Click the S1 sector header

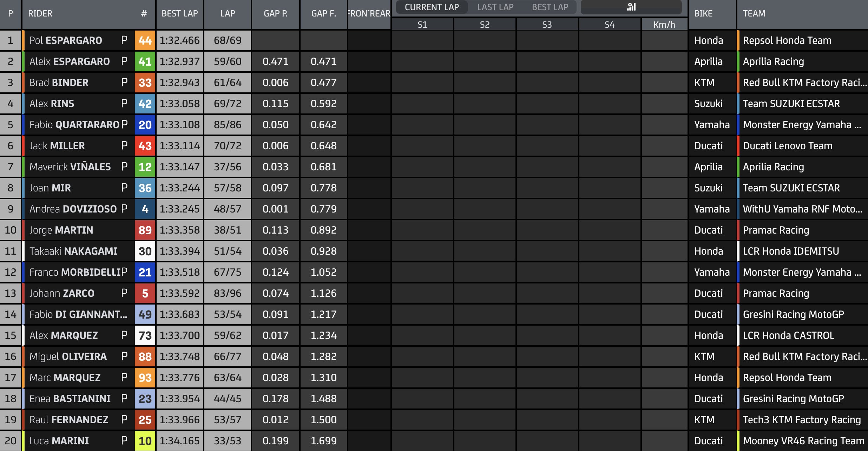tap(422, 25)
